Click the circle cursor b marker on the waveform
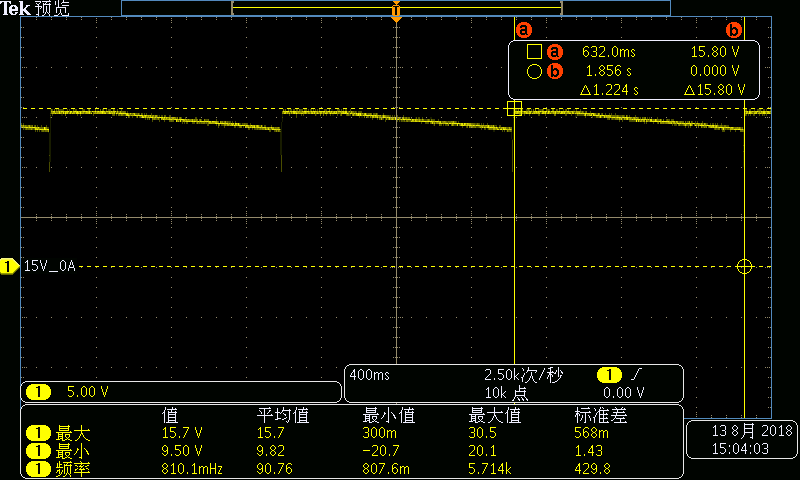Viewport: 800px width, 480px height. pos(744,266)
